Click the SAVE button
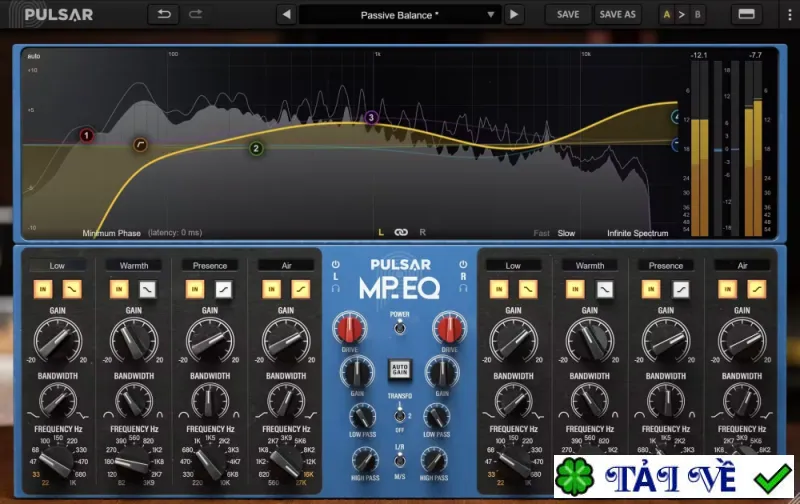Image resolution: width=800 pixels, height=504 pixels. [x=568, y=14]
